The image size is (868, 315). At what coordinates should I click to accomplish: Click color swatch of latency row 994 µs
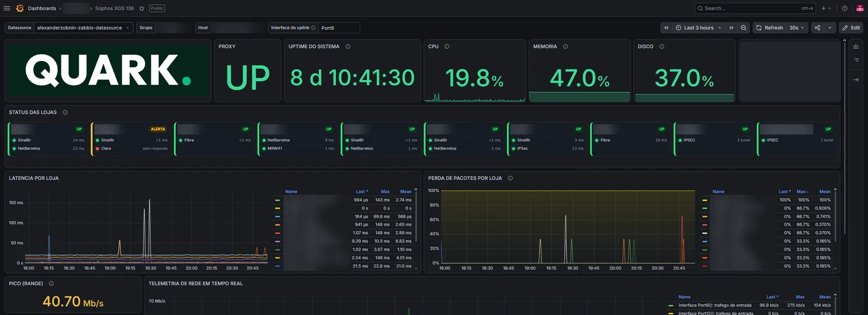click(x=277, y=200)
